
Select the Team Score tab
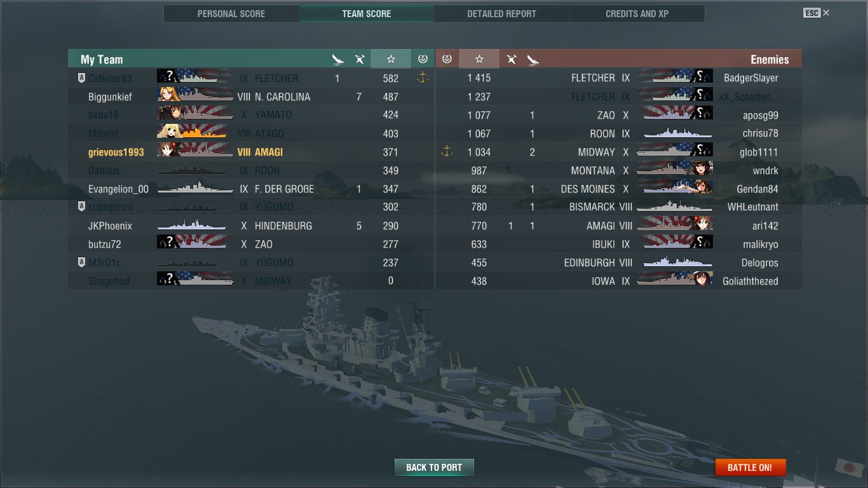pos(367,13)
